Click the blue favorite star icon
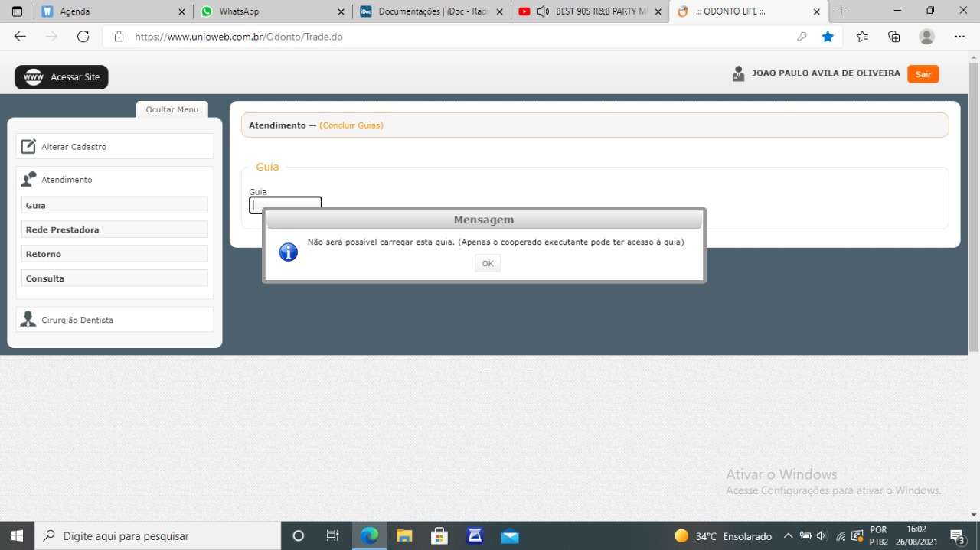 (x=828, y=37)
